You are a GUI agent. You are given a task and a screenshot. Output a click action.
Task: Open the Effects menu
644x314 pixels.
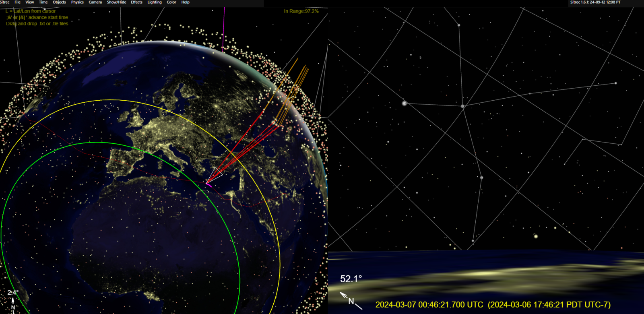(x=136, y=2)
